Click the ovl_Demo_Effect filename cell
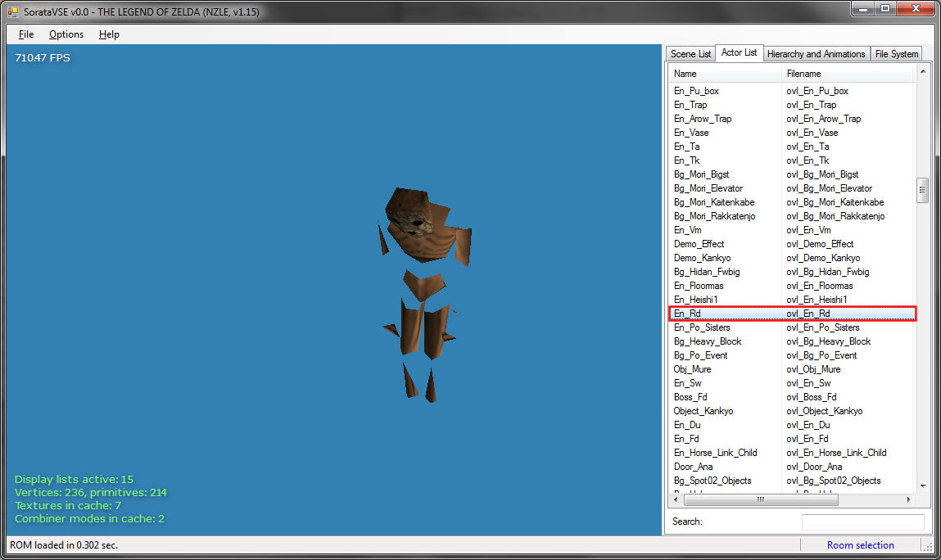Viewport: 941px width, 560px height. coord(820,244)
